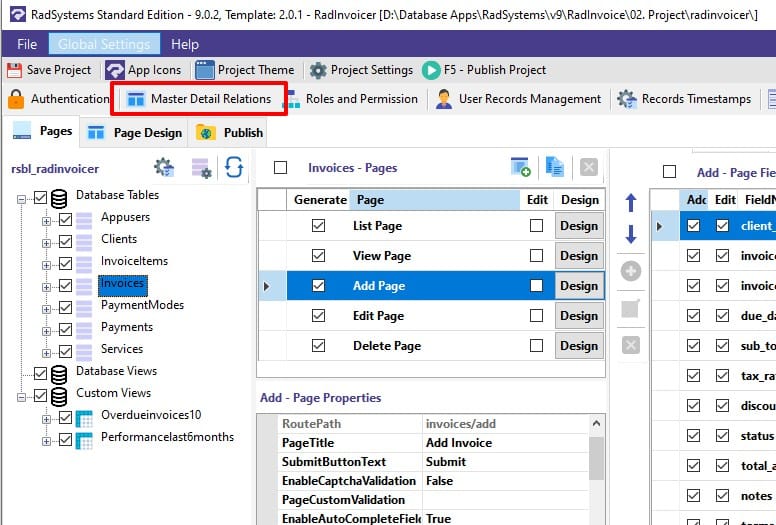This screenshot has width=776, height=525.
Task: Click add new page icon in Invoices - Pages
Action: 521,167
